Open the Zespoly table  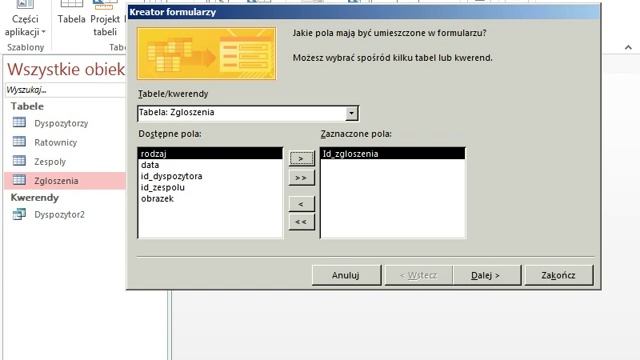[x=50, y=162]
